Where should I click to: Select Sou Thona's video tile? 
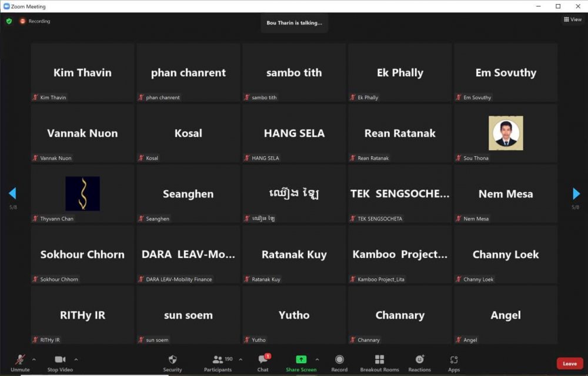click(506, 133)
